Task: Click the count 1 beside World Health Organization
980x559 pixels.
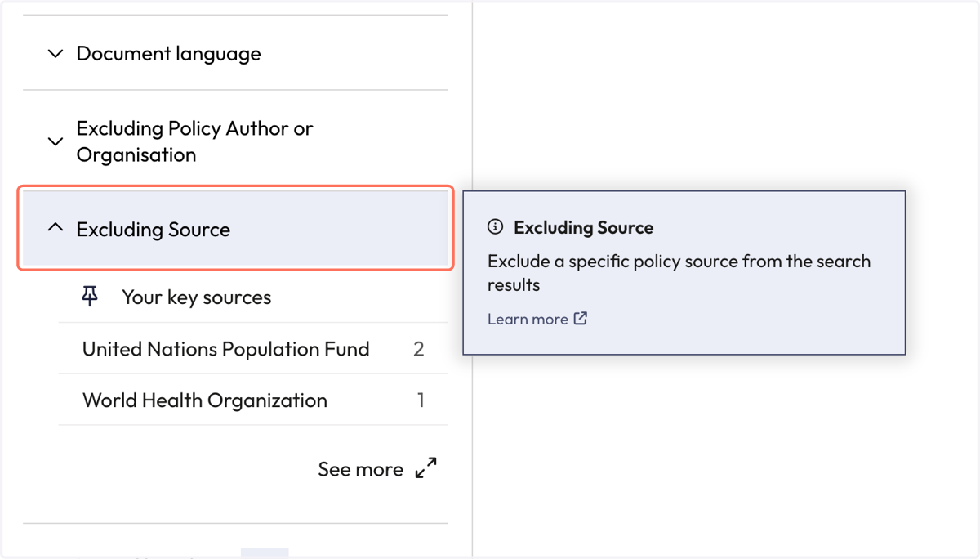Action: [x=421, y=400]
